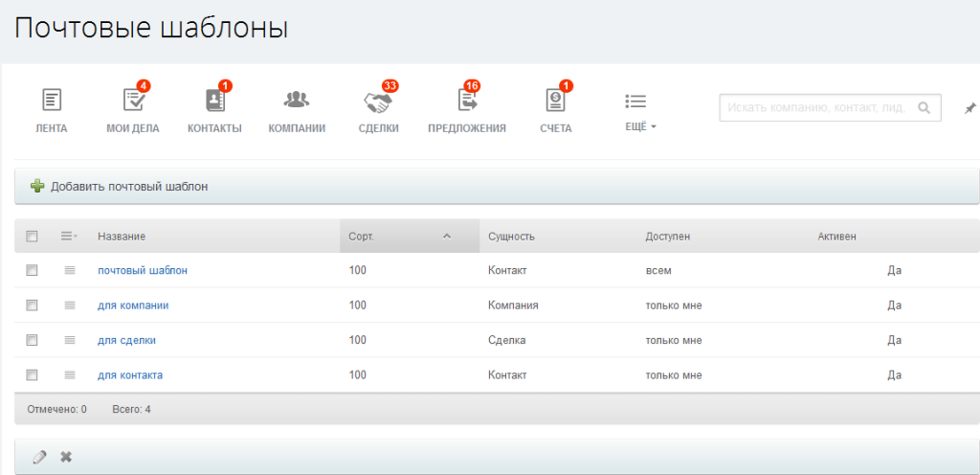The height and width of the screenshot is (475, 980).
Task: Pin the menu with pushpin icon
Action: coord(969,109)
